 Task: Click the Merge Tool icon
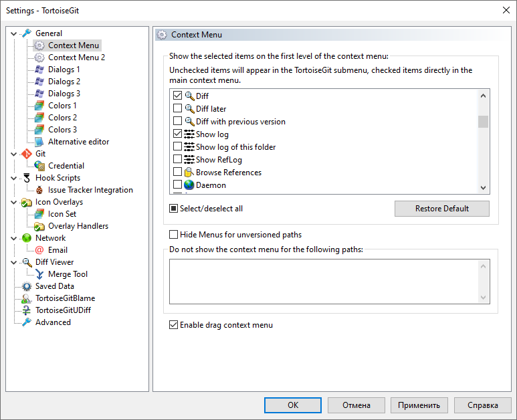tap(39, 274)
